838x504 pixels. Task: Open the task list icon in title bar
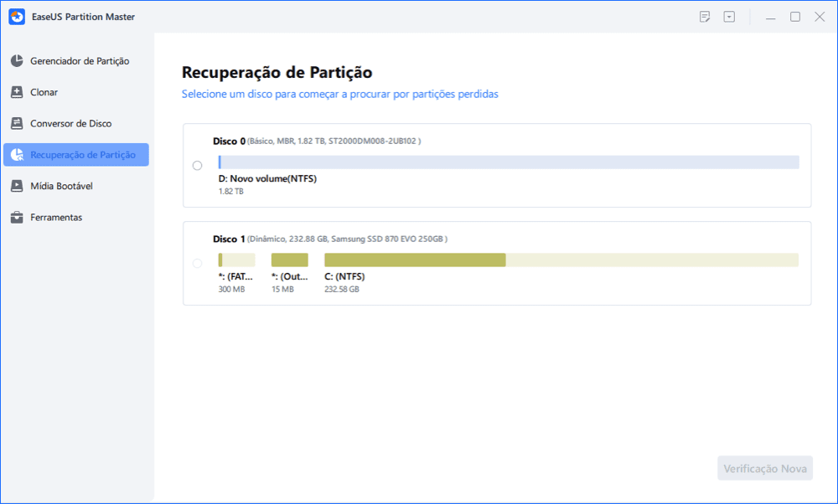(705, 17)
